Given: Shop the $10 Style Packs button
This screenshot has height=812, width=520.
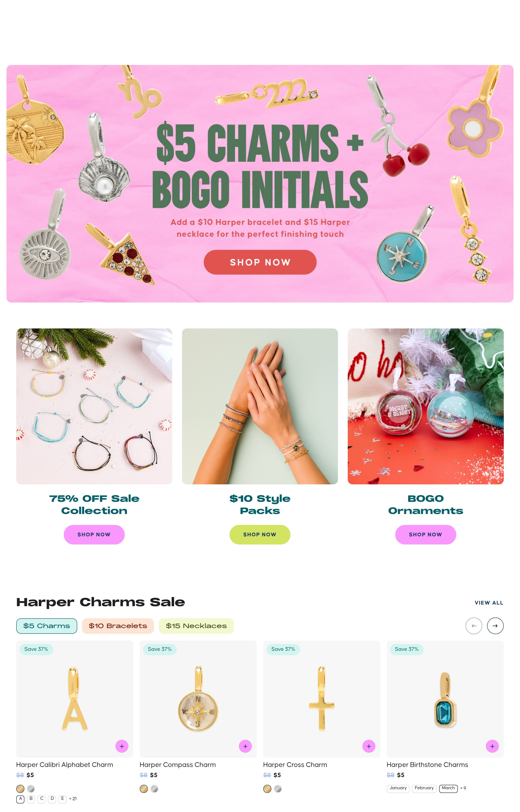Looking at the screenshot, I should pyautogui.click(x=260, y=534).
